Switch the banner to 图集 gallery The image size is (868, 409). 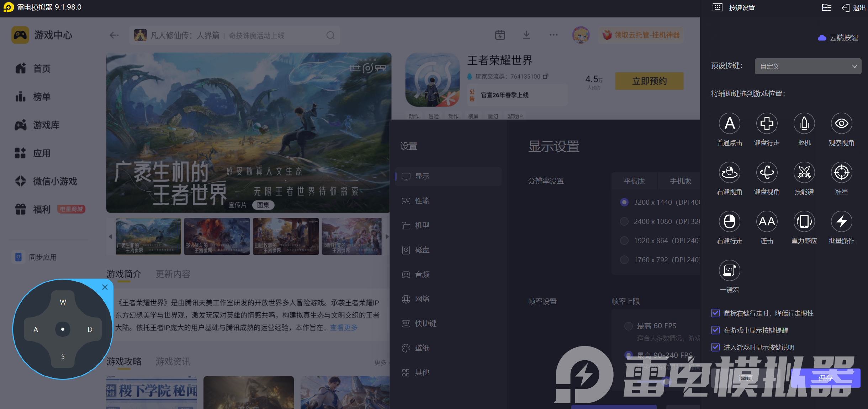(x=263, y=205)
